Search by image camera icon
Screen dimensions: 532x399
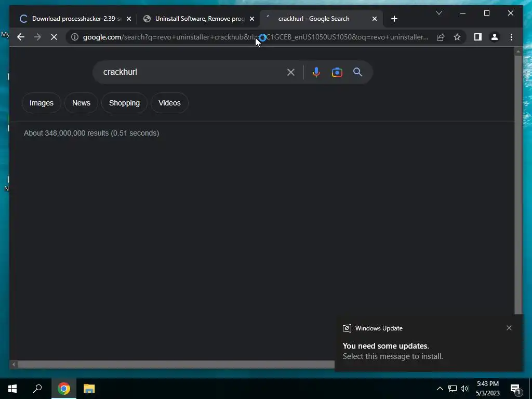pyautogui.click(x=337, y=72)
